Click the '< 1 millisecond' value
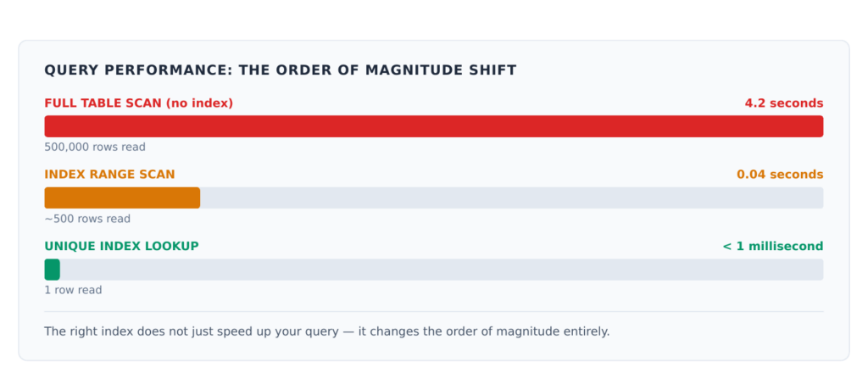 click(773, 246)
